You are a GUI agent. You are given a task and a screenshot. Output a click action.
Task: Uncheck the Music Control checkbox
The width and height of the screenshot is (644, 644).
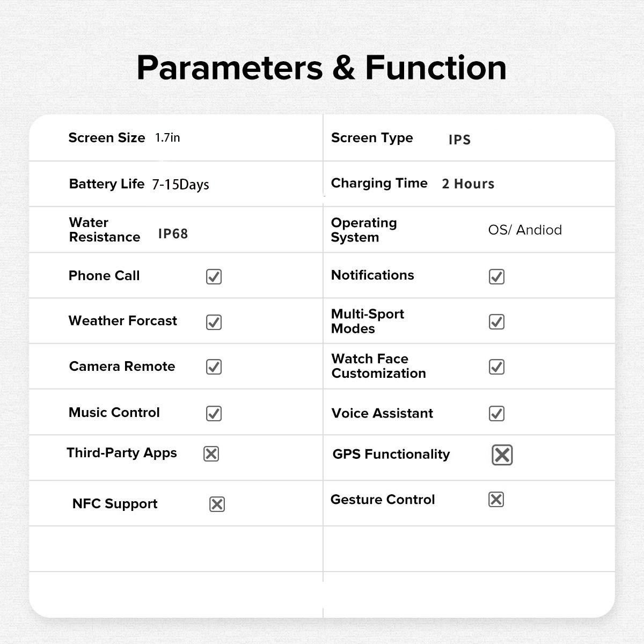coord(214,413)
